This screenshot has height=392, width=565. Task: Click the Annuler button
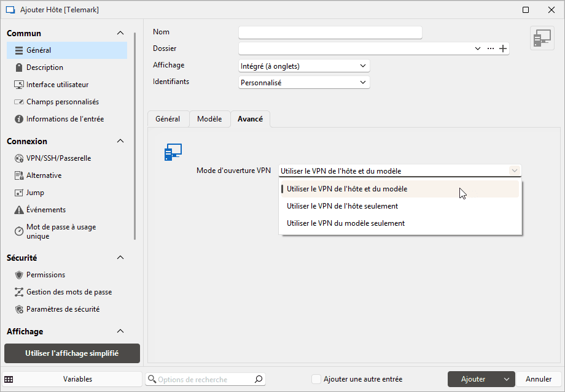[x=539, y=379]
